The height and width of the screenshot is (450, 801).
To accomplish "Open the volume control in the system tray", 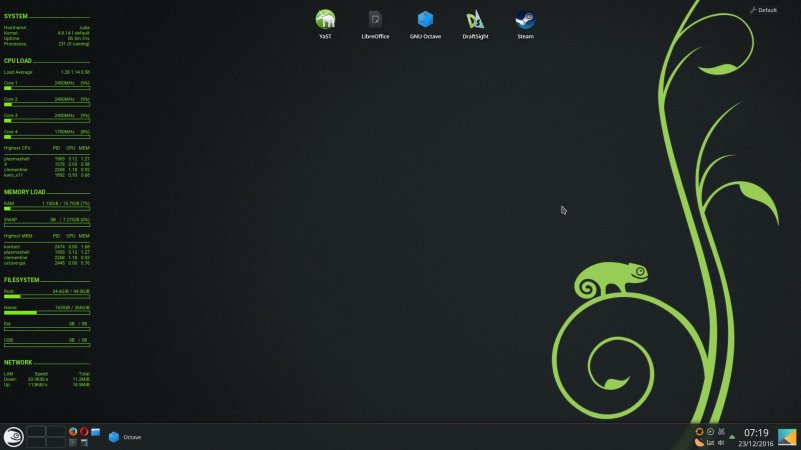I will coord(721,443).
